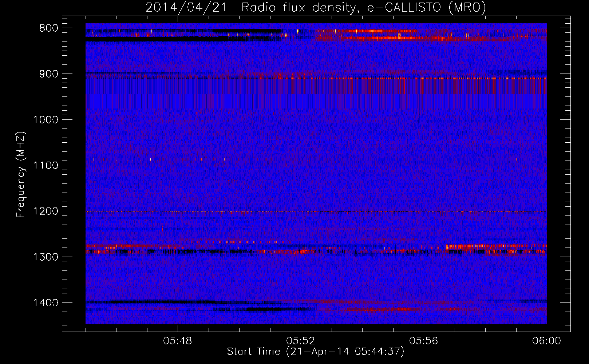Click the 1100 frequency tick label
Image resolution: width=589 pixels, height=364 pixels.
pyautogui.click(x=46, y=166)
